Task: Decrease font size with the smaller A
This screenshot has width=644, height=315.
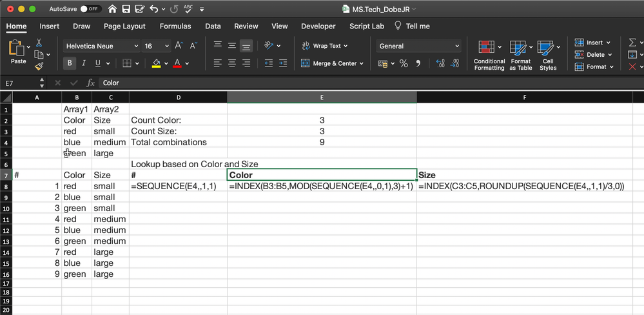Action: (193, 46)
